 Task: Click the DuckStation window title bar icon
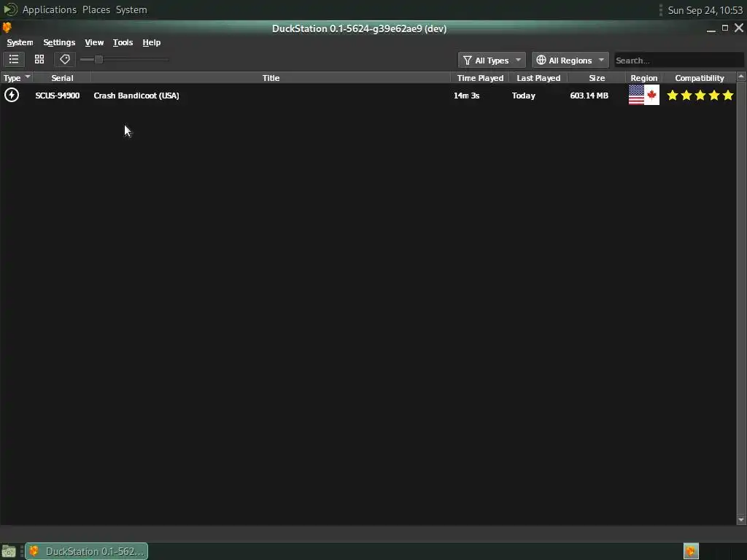point(7,28)
